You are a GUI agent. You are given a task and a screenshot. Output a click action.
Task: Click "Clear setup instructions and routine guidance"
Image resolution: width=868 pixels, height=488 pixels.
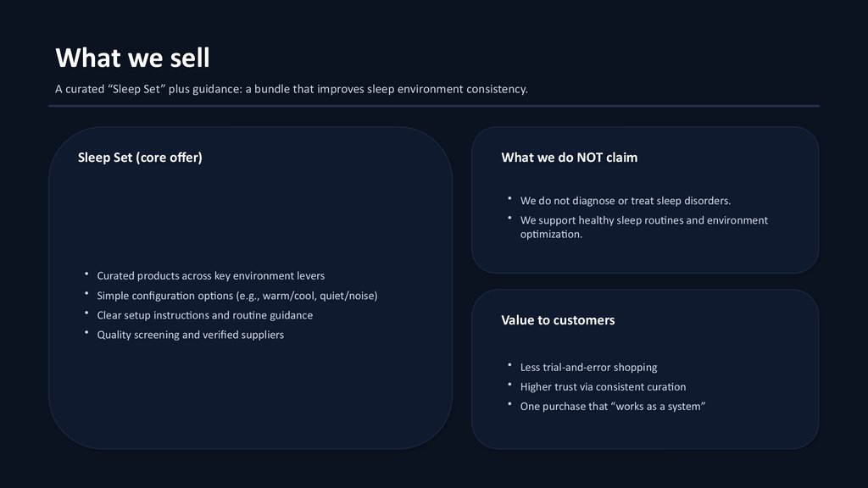click(x=204, y=315)
